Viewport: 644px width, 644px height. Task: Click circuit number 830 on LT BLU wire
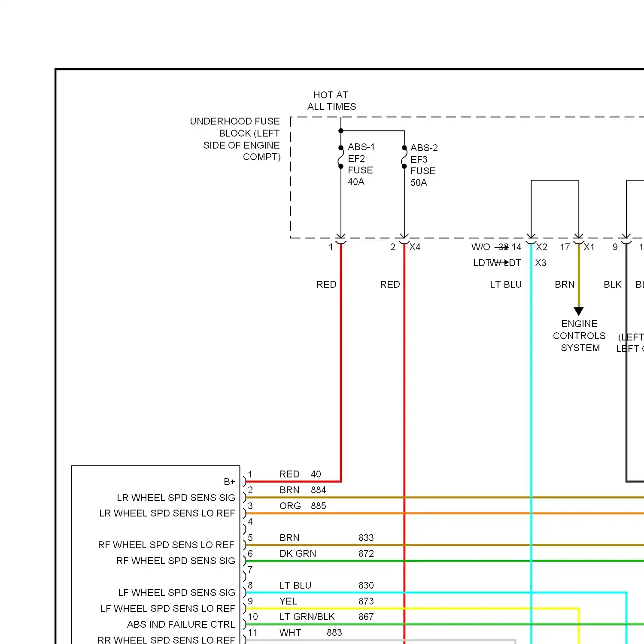coord(366,586)
